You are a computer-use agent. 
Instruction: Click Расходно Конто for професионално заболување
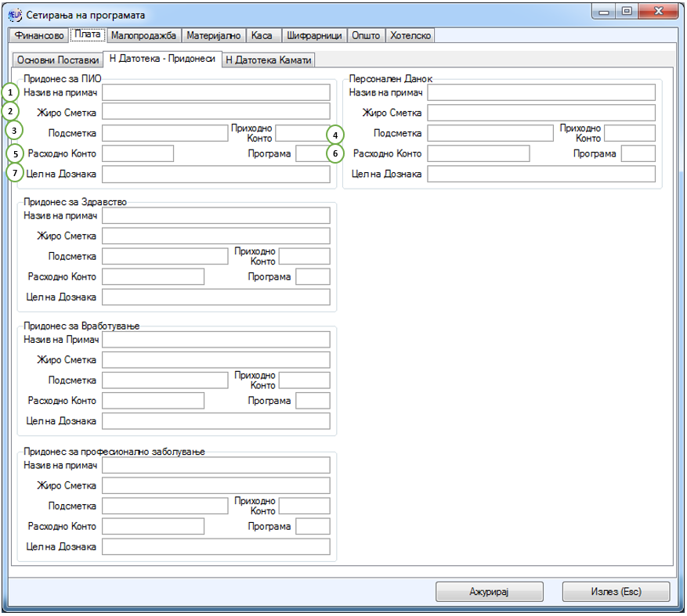tap(154, 526)
